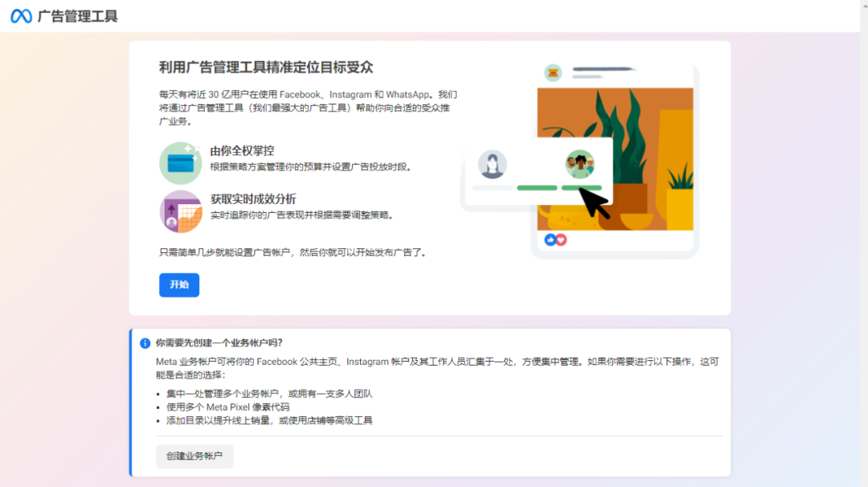Click the orange profile avatar atop the mock post
Viewport: 868px width, 487px height.
click(553, 73)
